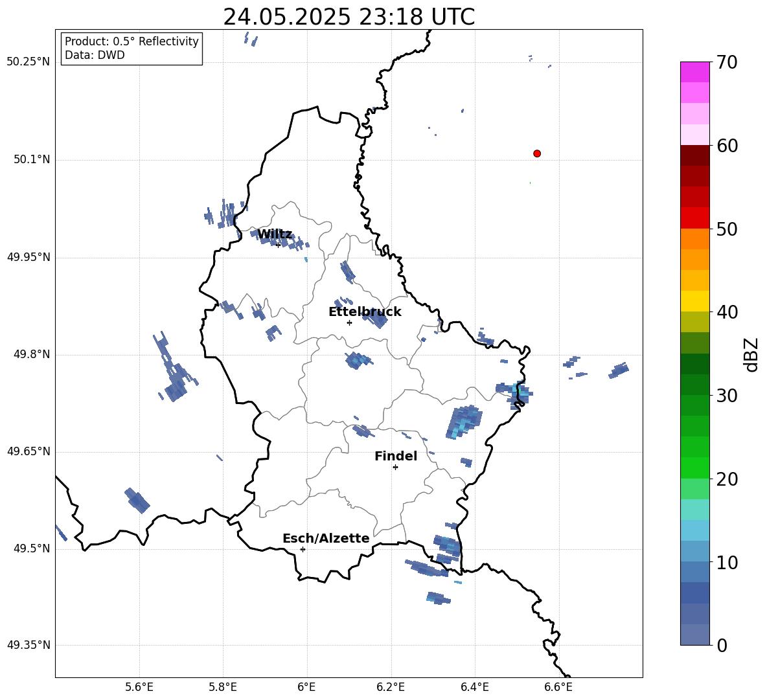Click the 40 colorbar tick value
The image size is (767, 700).
tap(727, 312)
